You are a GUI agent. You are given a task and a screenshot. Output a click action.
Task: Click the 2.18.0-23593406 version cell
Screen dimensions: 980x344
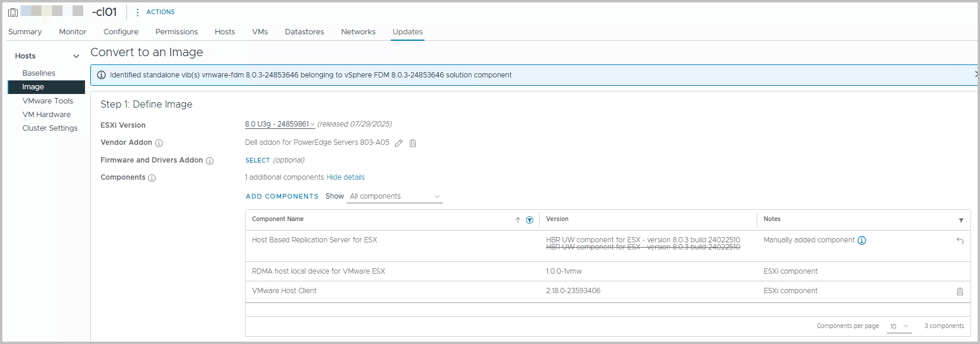[x=573, y=291]
